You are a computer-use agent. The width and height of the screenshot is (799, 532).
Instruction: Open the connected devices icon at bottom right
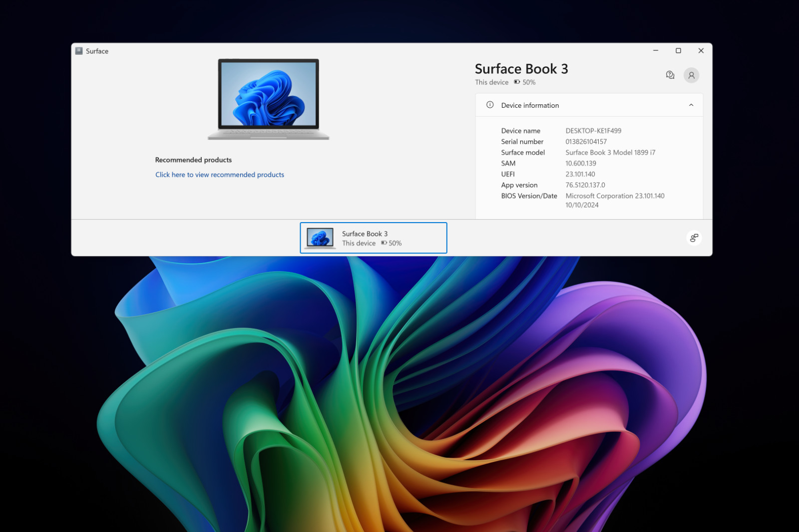[694, 238]
